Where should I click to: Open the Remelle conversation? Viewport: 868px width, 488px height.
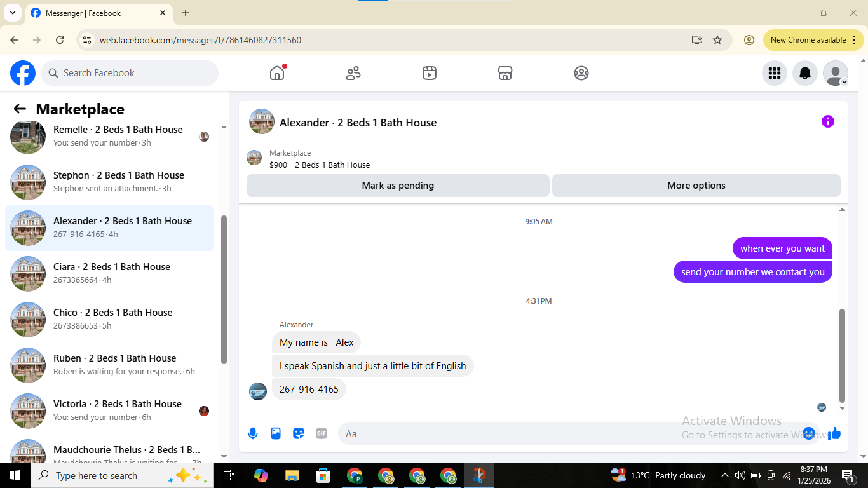pyautogui.click(x=109, y=136)
